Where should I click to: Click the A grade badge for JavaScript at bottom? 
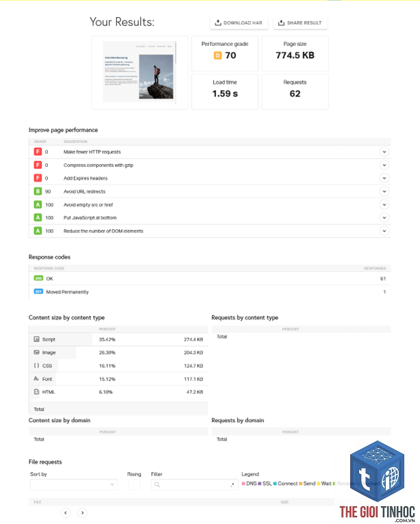coord(38,218)
